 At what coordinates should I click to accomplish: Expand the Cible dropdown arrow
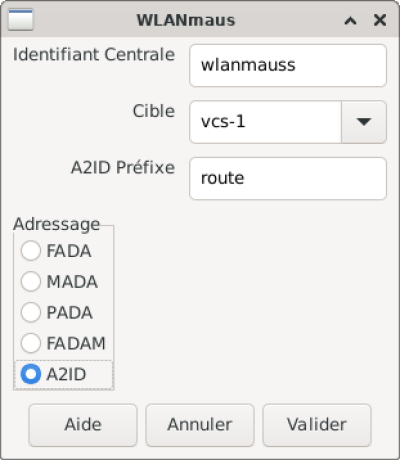coord(364,122)
